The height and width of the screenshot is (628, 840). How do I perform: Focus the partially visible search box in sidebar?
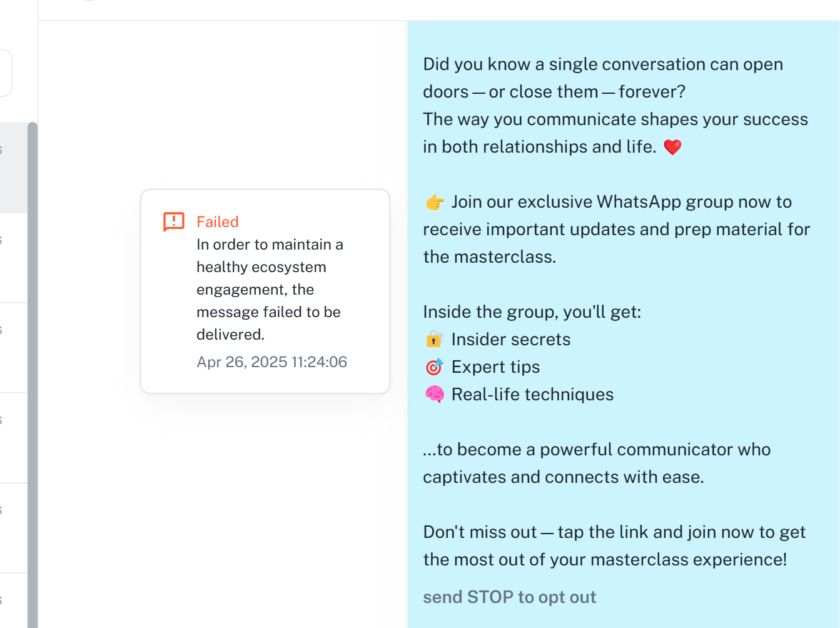tap(5, 73)
